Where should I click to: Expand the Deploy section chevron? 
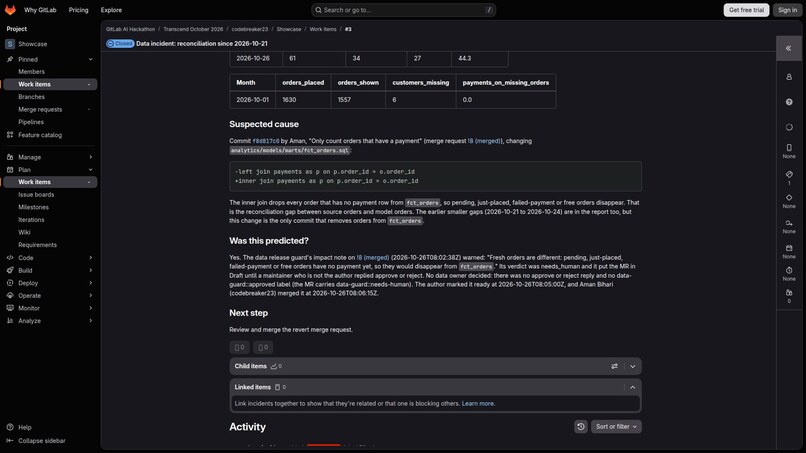[x=90, y=283]
